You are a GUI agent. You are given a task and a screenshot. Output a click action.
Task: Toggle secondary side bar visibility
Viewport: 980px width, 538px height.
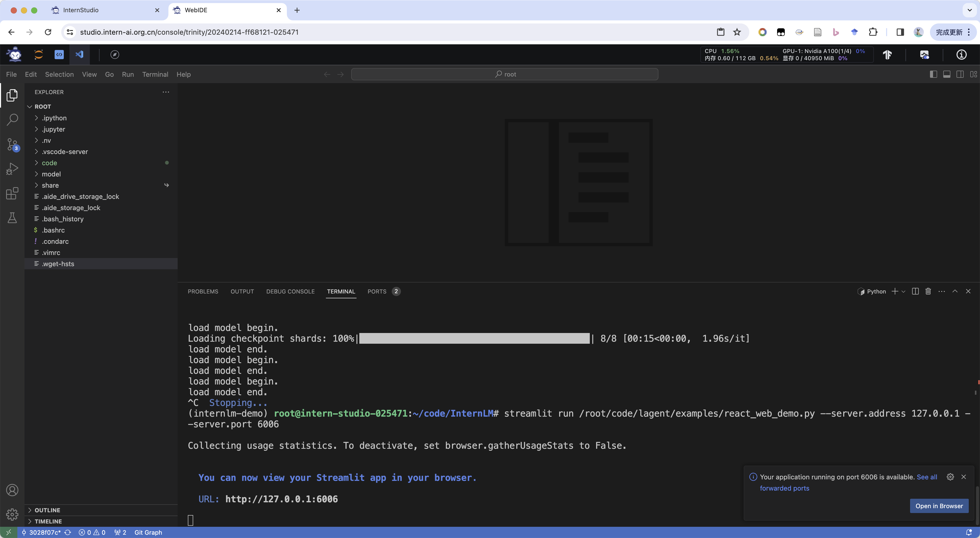[x=960, y=74]
